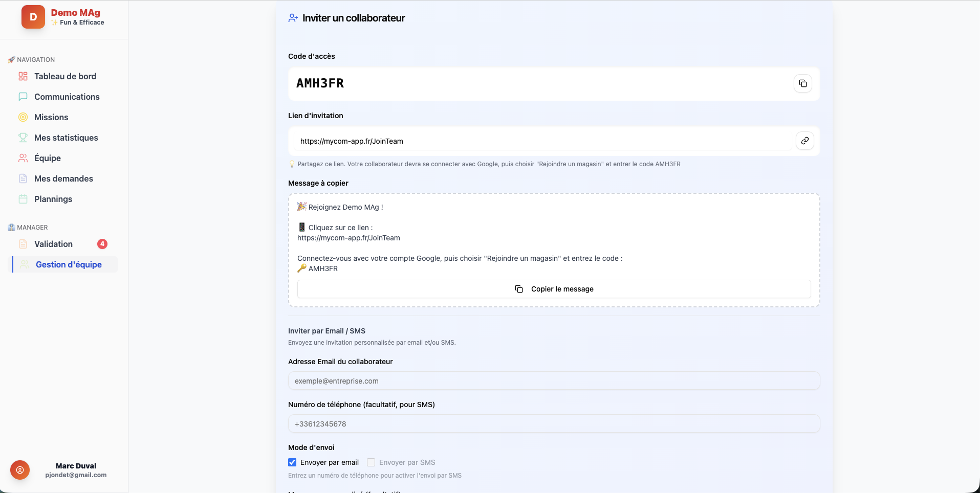Enable the Envoyer par SMS checkbox
Image resolution: width=980 pixels, height=493 pixels.
point(371,462)
